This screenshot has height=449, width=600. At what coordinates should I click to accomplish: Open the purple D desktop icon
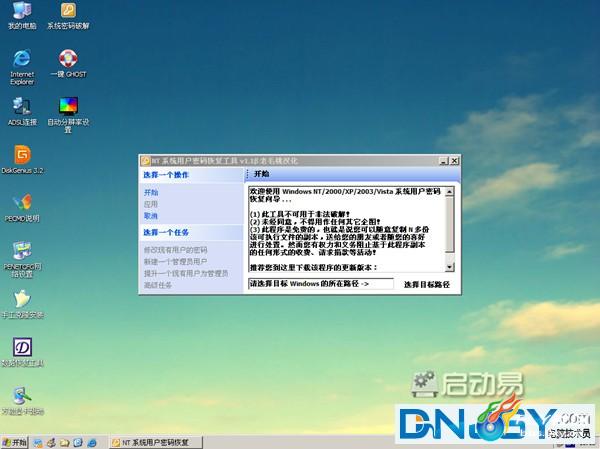click(22, 353)
